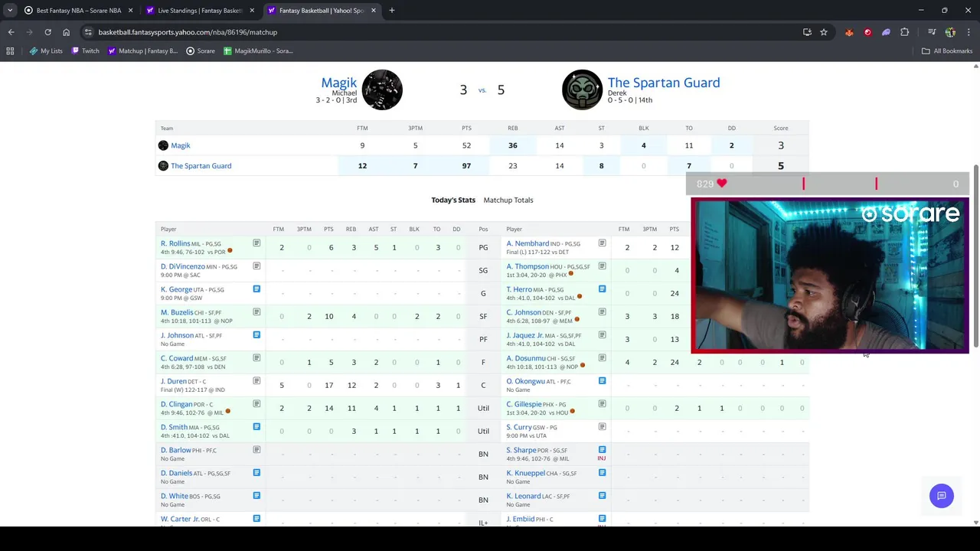Open player notes icon for D. DiVincenzo
The width and height of the screenshot is (980, 551).
pos(256,266)
